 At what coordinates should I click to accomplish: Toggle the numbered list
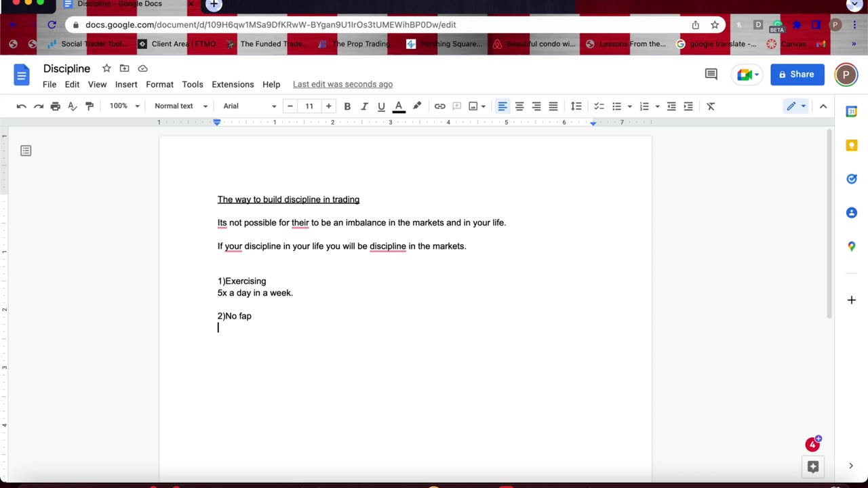[644, 106]
